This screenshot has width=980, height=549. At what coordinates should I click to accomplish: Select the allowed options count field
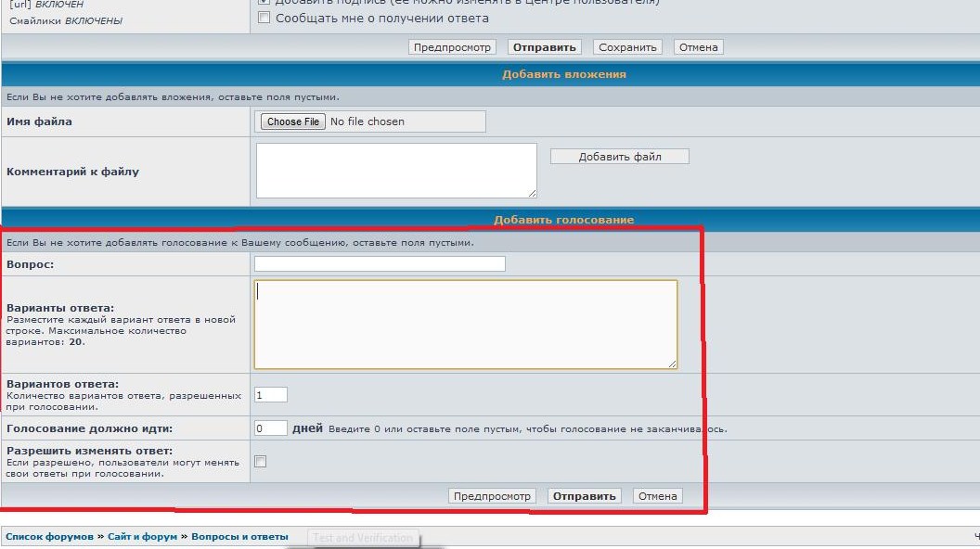coord(270,395)
